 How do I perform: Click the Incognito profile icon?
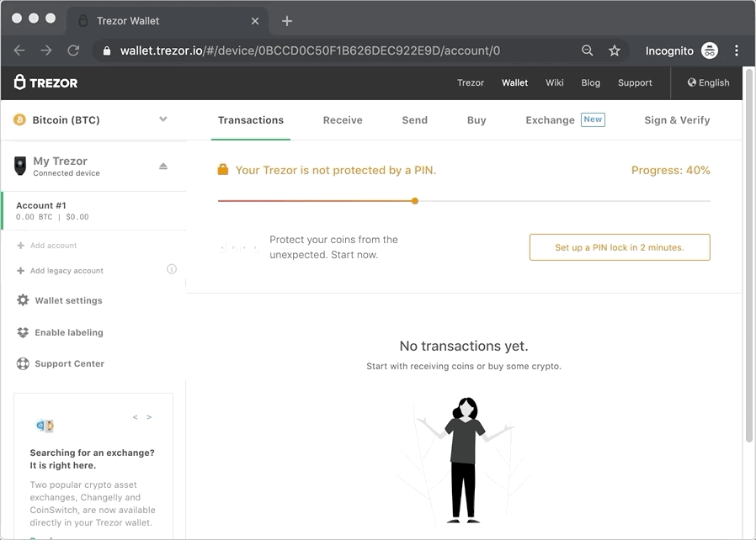click(x=710, y=50)
